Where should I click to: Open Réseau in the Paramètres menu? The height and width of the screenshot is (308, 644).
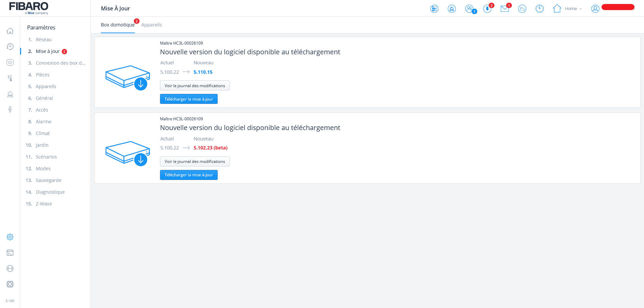44,40
